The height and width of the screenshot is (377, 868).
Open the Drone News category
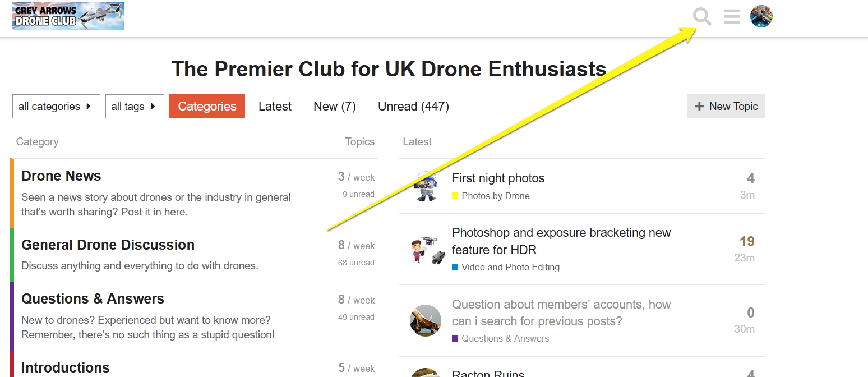point(61,176)
